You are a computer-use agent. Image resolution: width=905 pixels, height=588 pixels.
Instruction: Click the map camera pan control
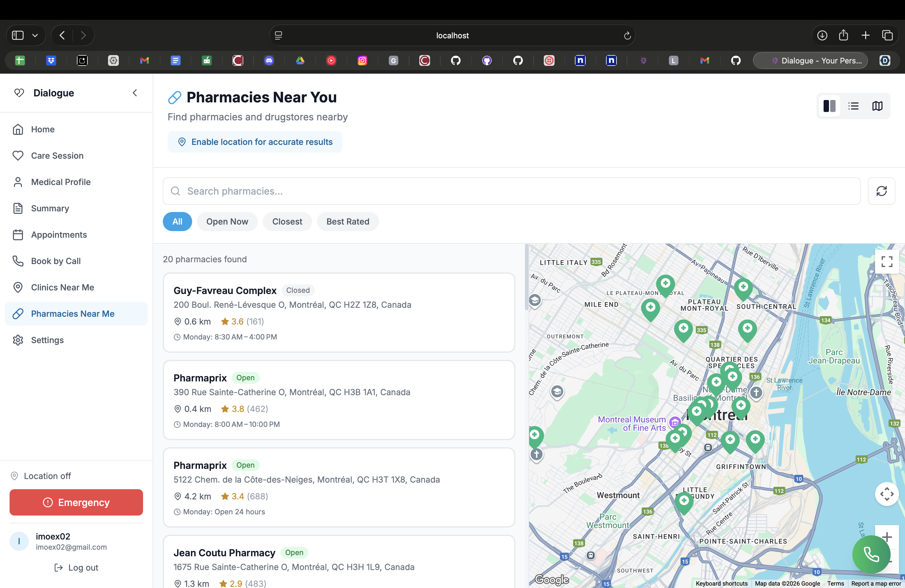click(x=886, y=494)
